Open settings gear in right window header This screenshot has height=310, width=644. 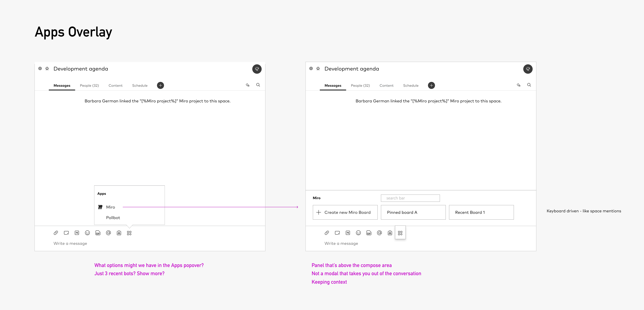coord(311,69)
